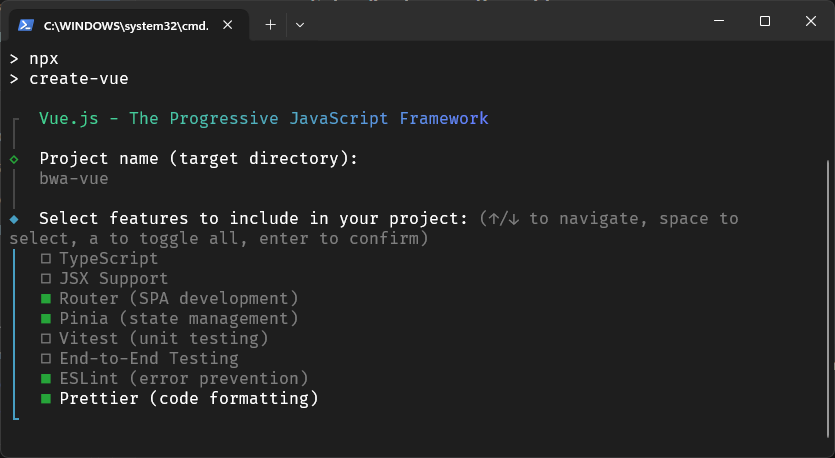Click 'Router (SPA development)' text
The image size is (835, 458).
[179, 299]
